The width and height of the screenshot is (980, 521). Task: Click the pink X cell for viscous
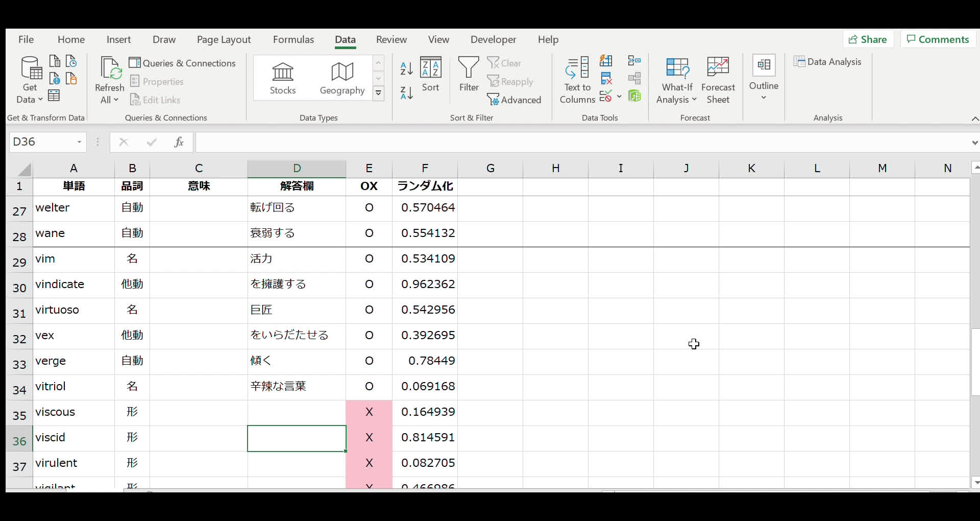click(x=369, y=412)
